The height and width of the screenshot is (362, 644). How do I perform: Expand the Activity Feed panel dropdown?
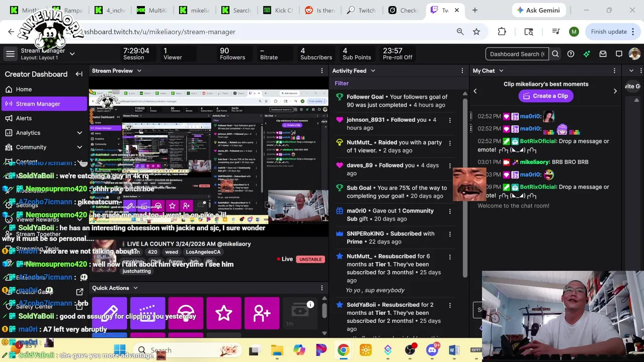[373, 71]
